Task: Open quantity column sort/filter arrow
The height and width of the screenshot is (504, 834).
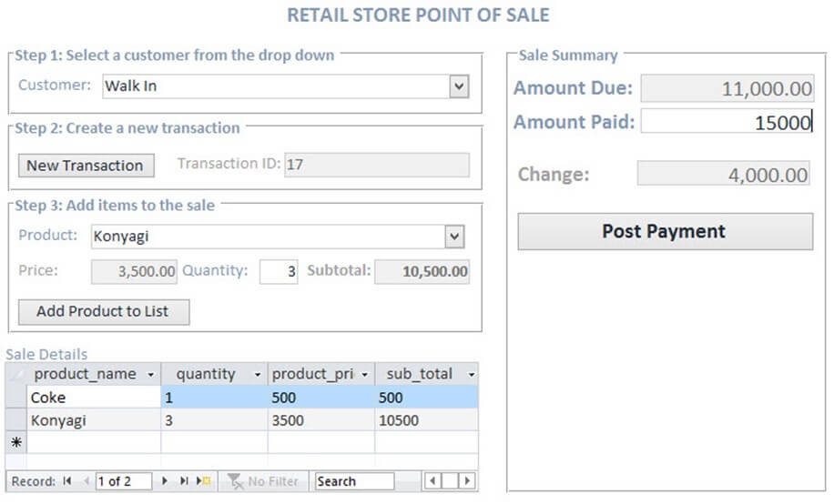Action: click(257, 374)
